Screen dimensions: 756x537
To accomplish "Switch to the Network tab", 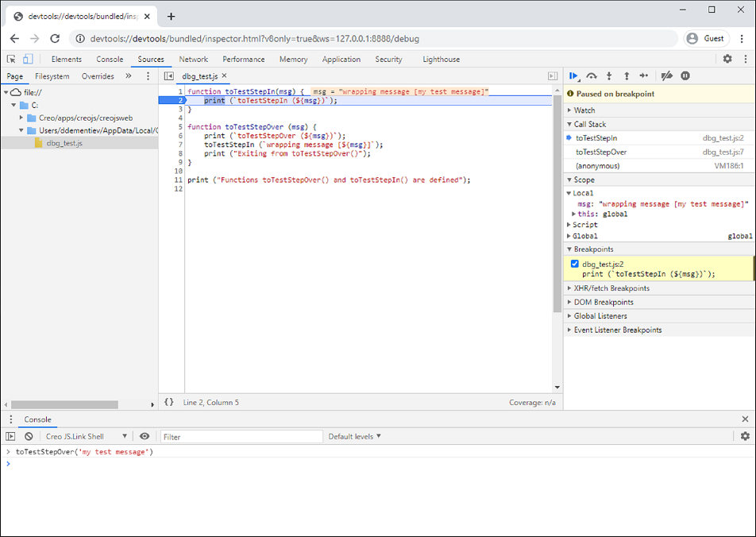I will point(193,59).
